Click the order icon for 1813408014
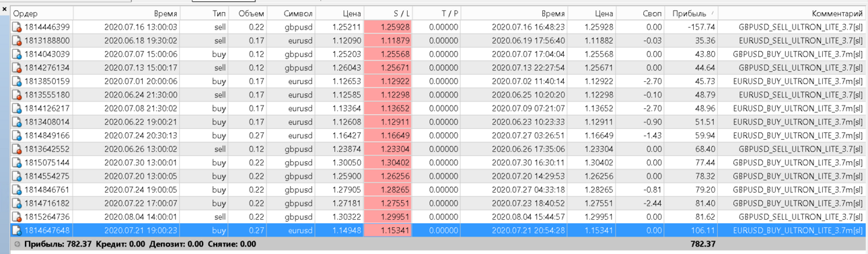This screenshot has height=254, width=868. (x=17, y=122)
